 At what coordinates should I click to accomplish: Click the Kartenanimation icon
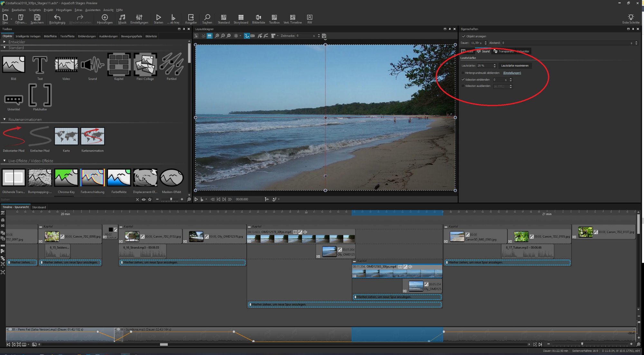(x=92, y=136)
